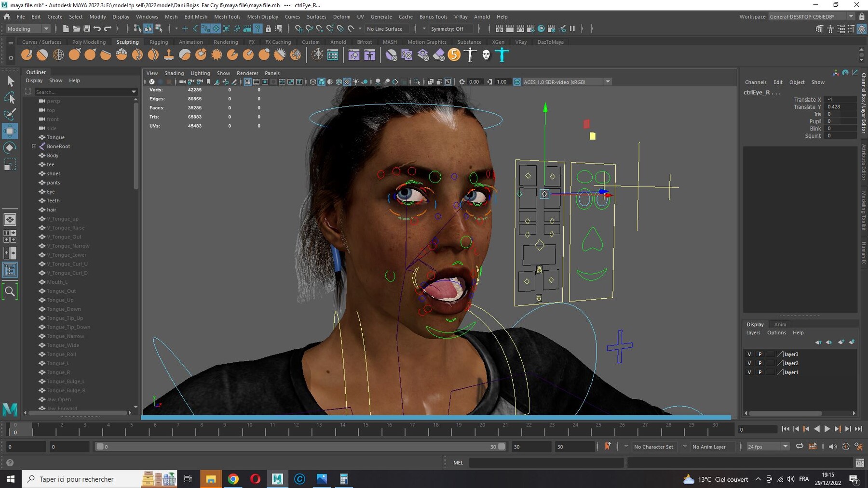Click the New scene icon
Image resolution: width=868 pixels, height=488 pixels.
tap(66, 29)
